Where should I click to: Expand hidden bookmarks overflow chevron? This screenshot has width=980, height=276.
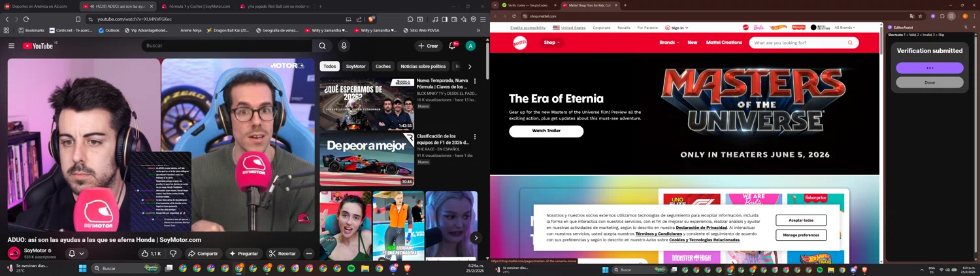pos(478,30)
